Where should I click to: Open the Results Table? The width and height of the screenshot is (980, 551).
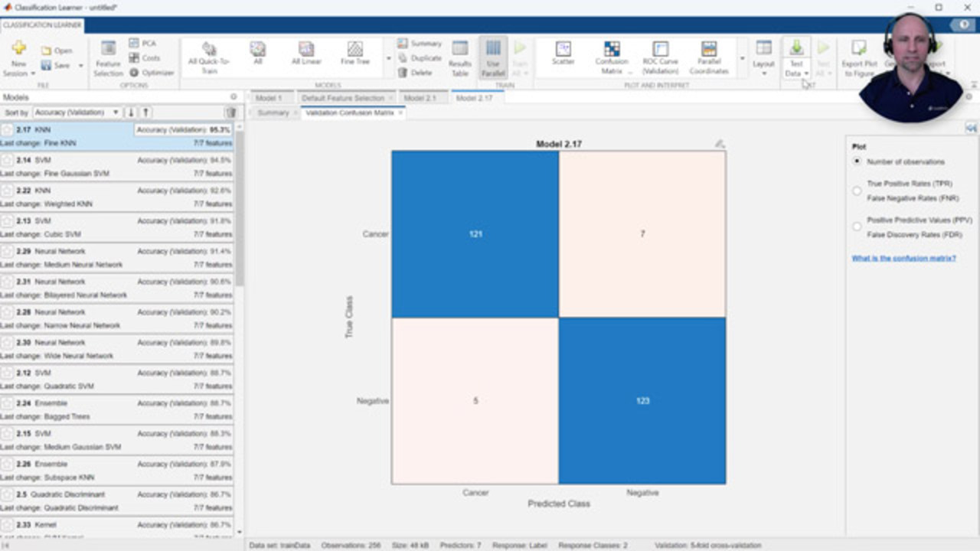pos(459,57)
